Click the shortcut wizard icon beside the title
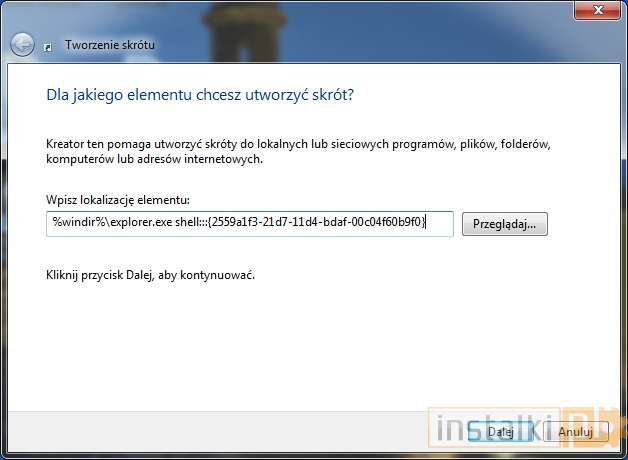Viewport: 628px width, 460px height. 48,48
